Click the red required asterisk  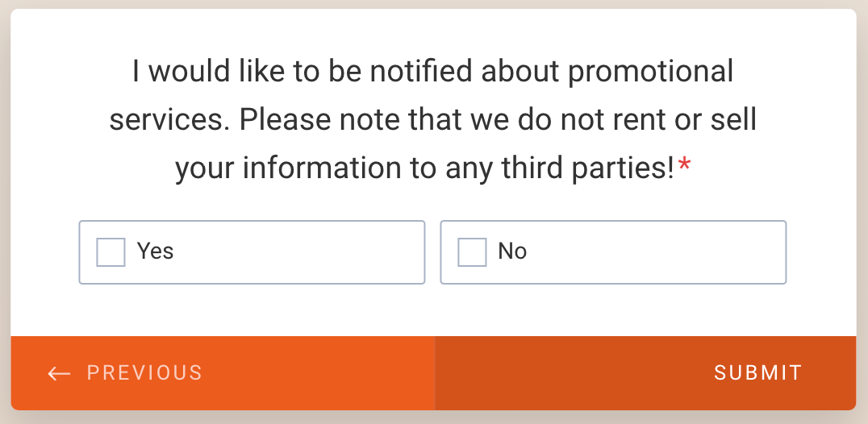coord(685,167)
